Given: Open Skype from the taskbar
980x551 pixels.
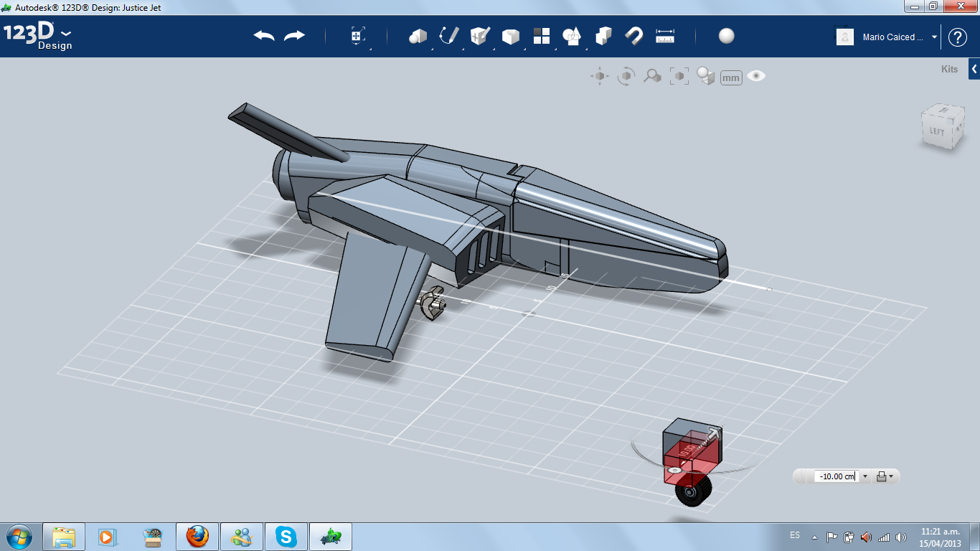Looking at the screenshot, I should (286, 537).
